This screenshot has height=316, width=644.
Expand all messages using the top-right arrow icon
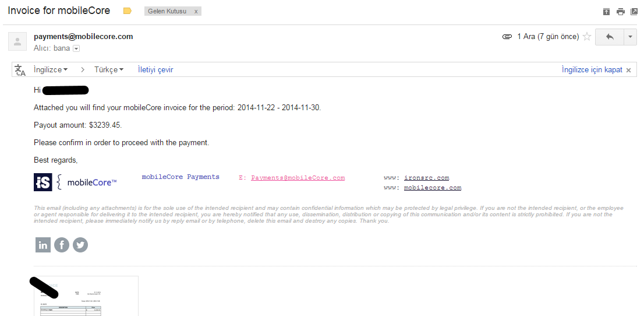tap(606, 12)
